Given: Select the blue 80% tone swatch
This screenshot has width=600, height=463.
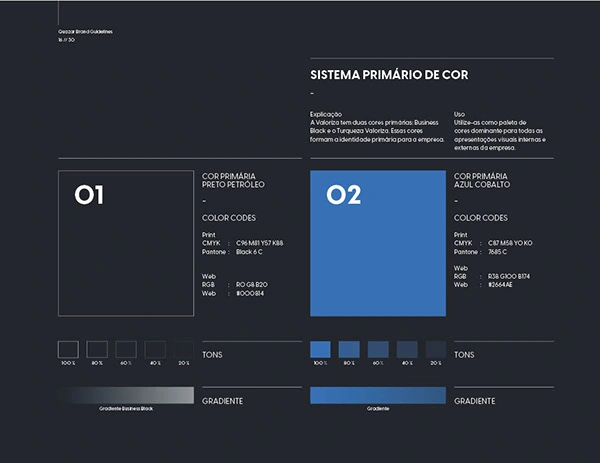Looking at the screenshot, I should (349, 349).
